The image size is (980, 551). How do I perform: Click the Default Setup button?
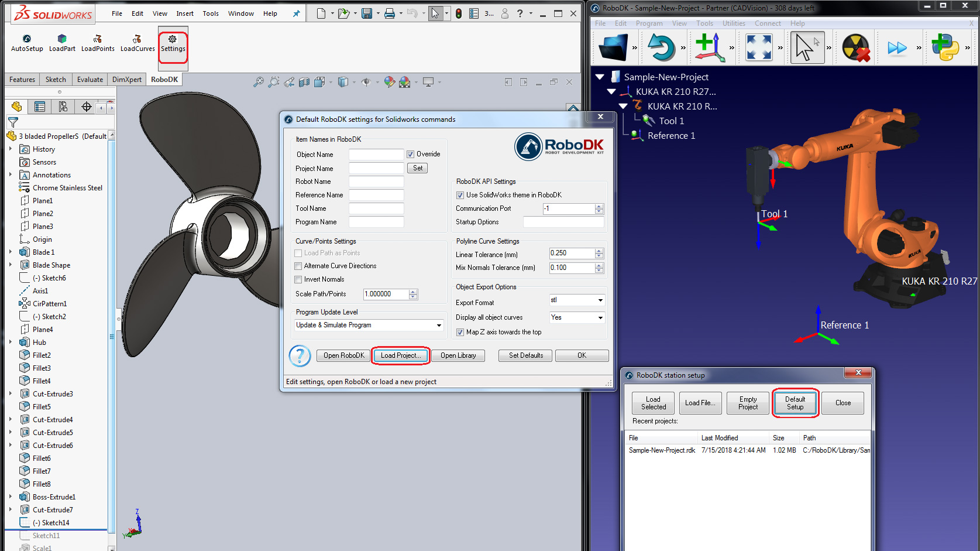click(795, 403)
